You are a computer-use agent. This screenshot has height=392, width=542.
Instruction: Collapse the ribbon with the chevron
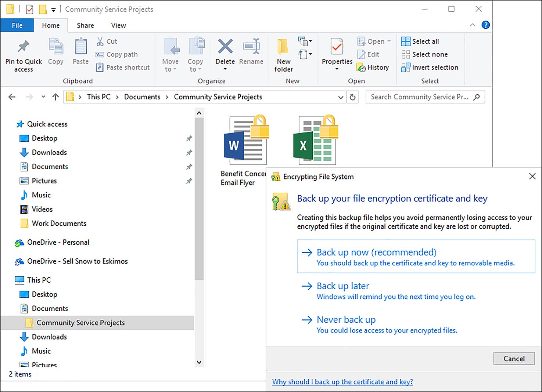(x=473, y=25)
